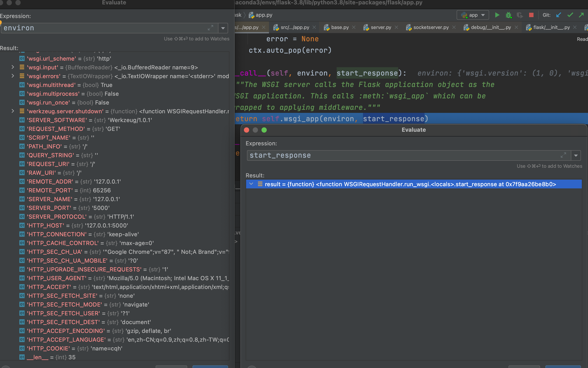
Task: Open history dropdown beside start_response
Action: coord(576,155)
